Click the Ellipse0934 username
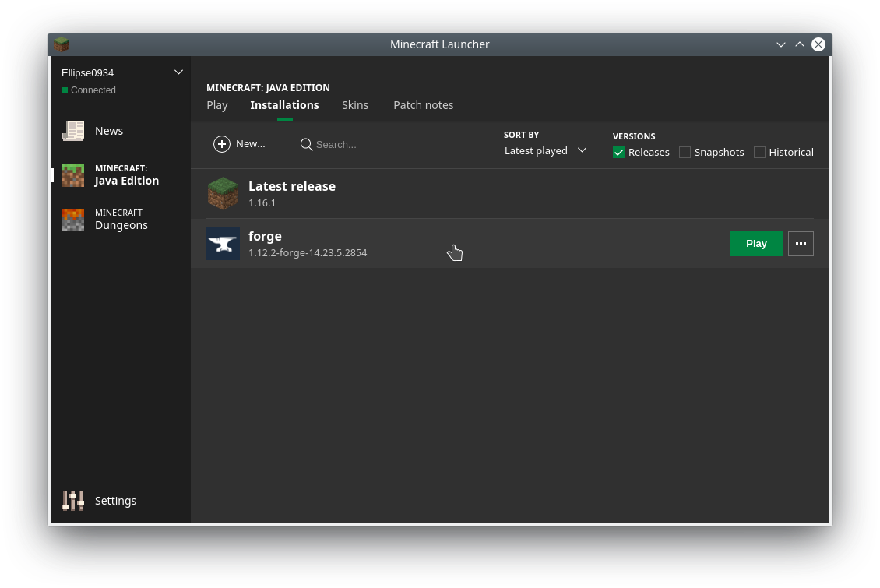 pos(87,73)
